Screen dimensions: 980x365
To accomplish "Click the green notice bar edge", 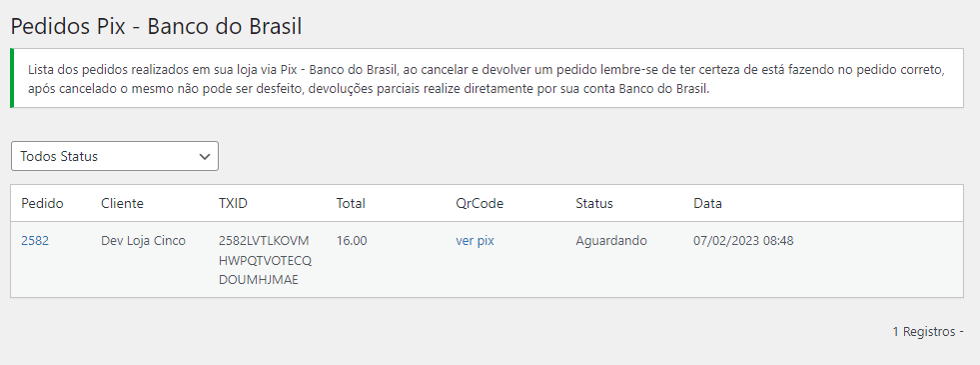I will tap(12, 78).
